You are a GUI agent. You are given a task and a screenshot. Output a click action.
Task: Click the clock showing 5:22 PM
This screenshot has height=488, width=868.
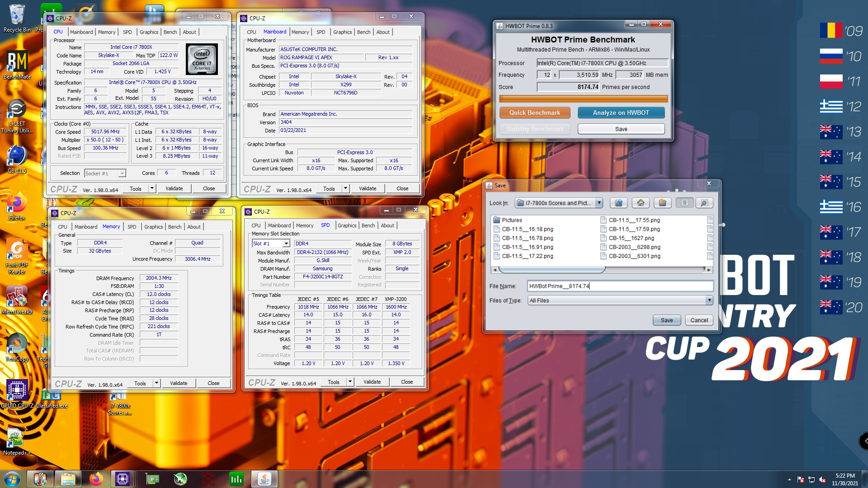coord(845,476)
